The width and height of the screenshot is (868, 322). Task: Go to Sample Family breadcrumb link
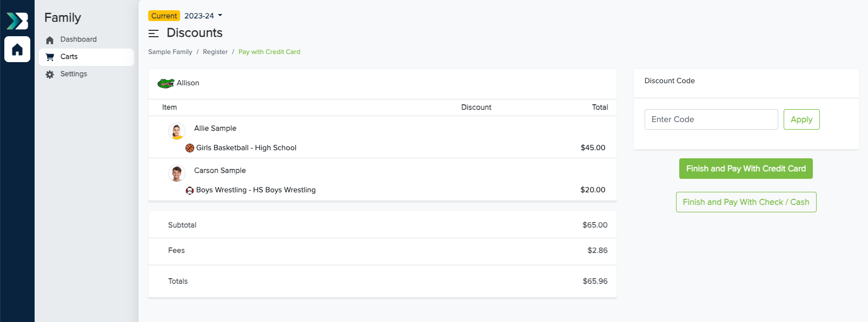(x=170, y=52)
